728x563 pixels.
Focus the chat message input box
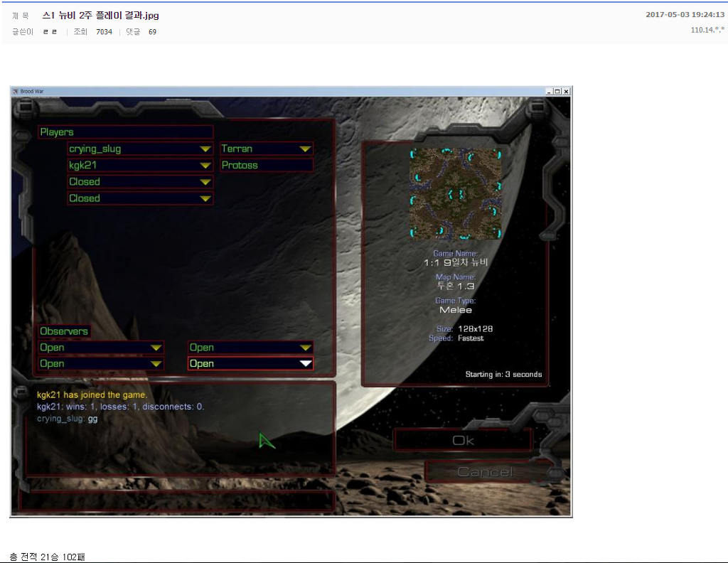tap(176, 500)
